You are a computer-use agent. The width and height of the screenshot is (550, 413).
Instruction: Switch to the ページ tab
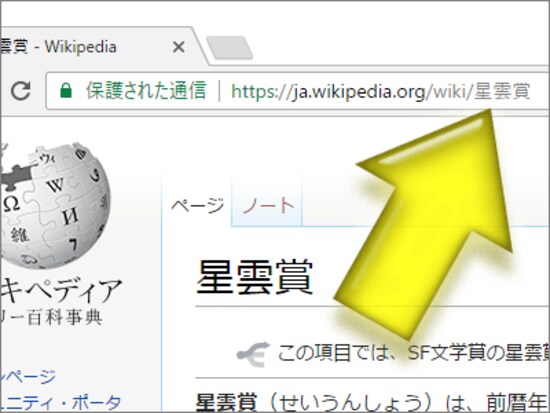click(x=197, y=205)
